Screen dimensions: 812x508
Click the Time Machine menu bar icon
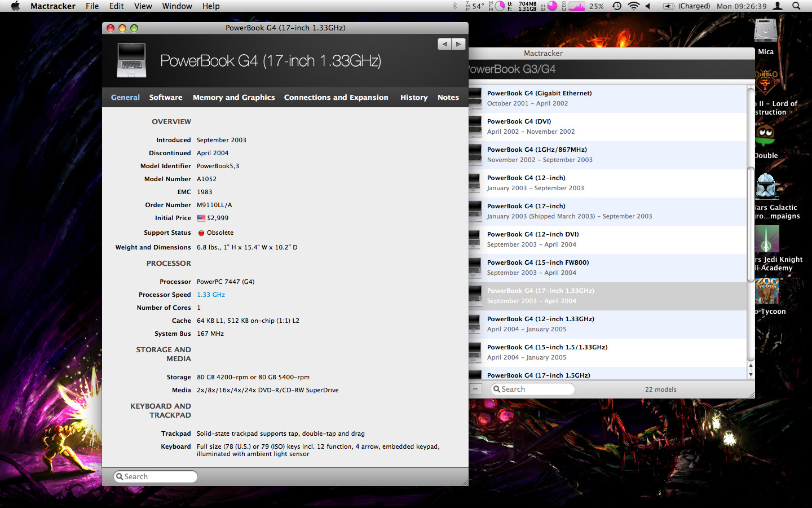(617, 6)
